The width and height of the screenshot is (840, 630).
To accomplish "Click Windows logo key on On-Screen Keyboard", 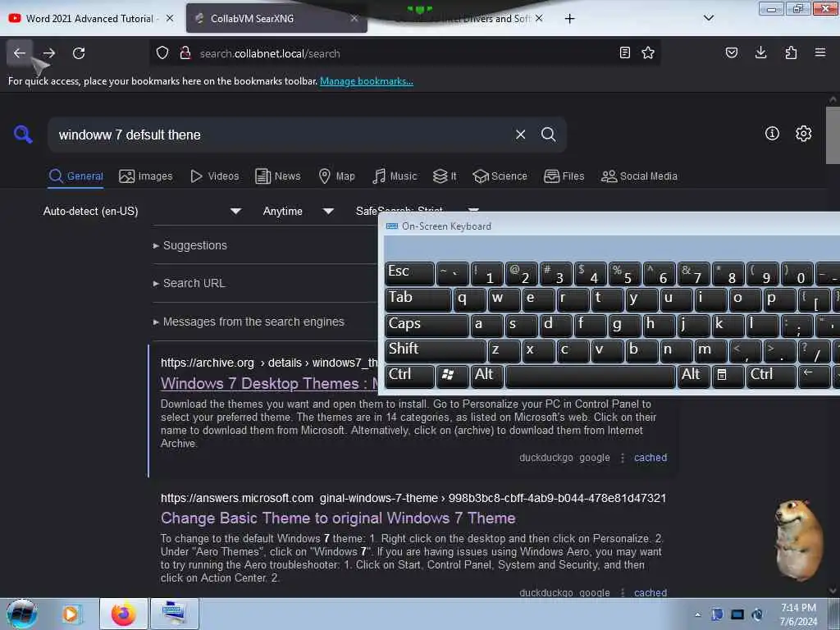I will tap(453, 376).
